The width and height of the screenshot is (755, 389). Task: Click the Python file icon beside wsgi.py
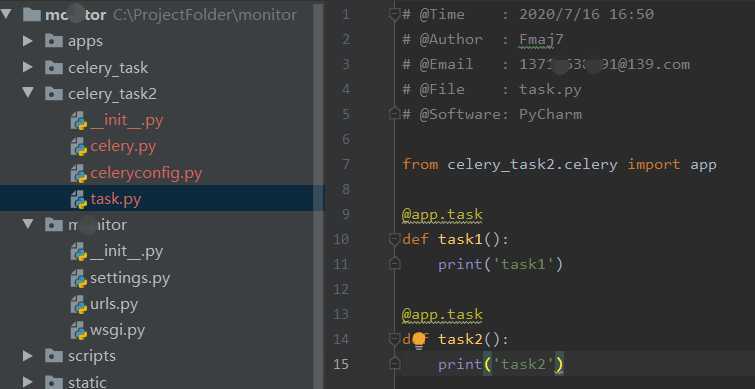(78, 331)
